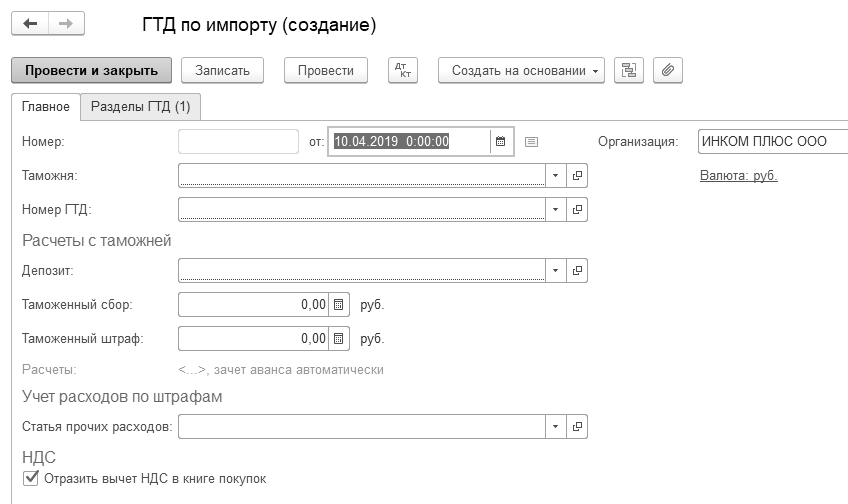The image size is (848, 504).
Task: Click the Записать button
Action: [x=222, y=70]
